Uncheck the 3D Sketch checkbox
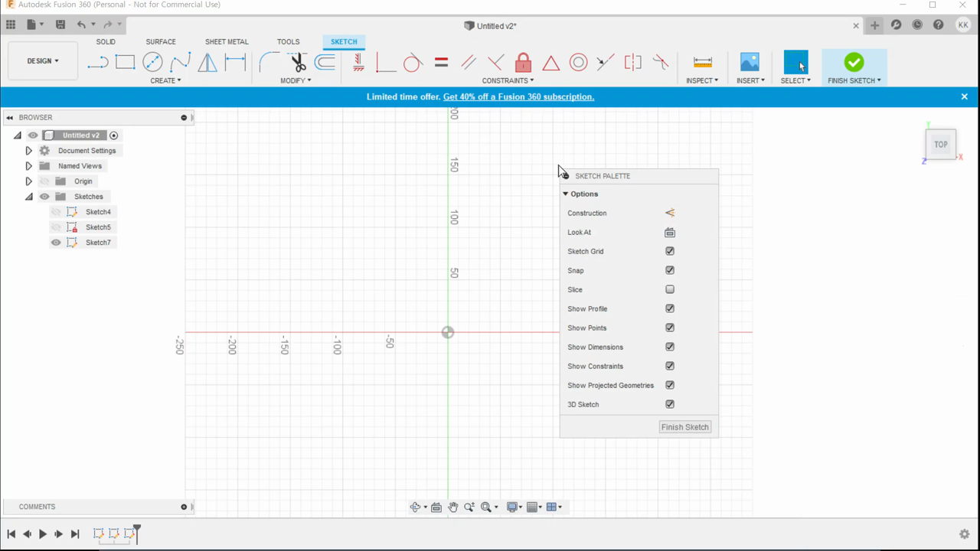The height and width of the screenshot is (551, 980). point(670,404)
